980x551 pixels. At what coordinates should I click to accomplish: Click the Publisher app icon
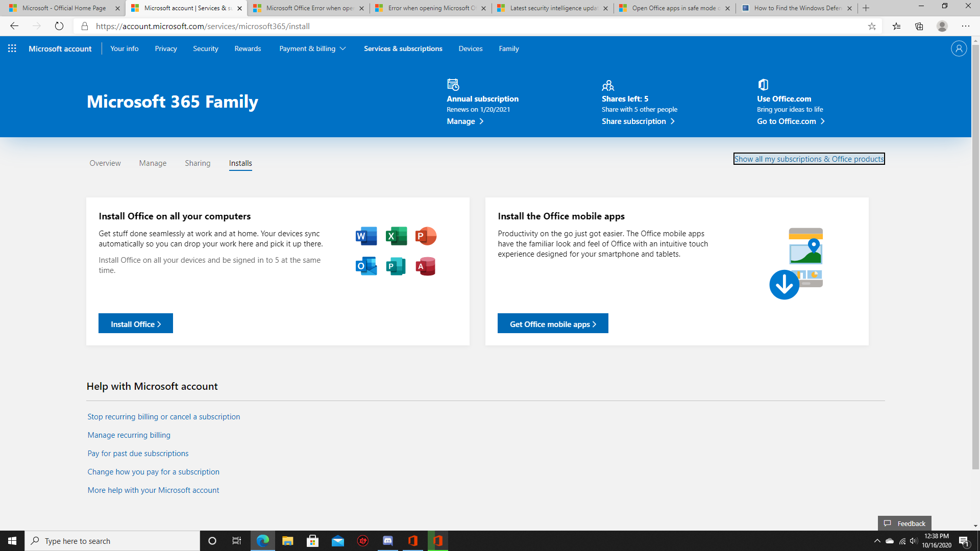point(396,266)
